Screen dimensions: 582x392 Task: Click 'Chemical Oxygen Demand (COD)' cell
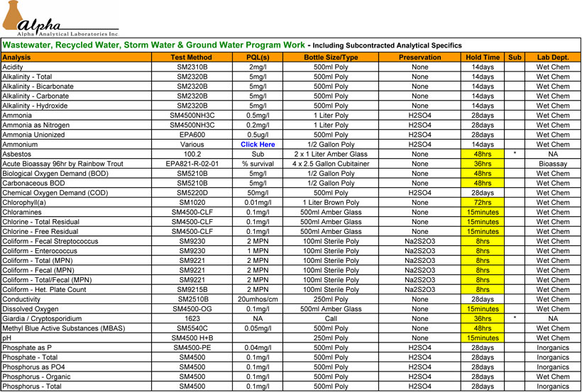pos(76,193)
